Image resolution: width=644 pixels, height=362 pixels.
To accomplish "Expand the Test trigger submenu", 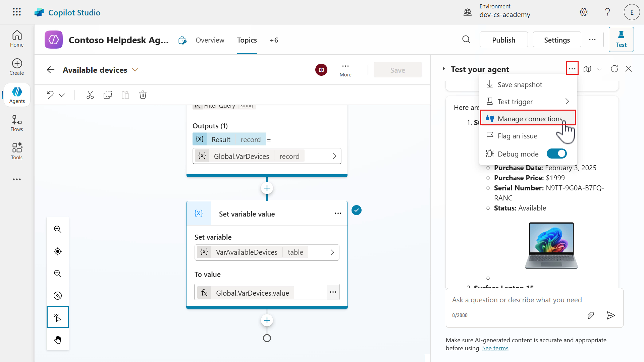I will (x=567, y=102).
